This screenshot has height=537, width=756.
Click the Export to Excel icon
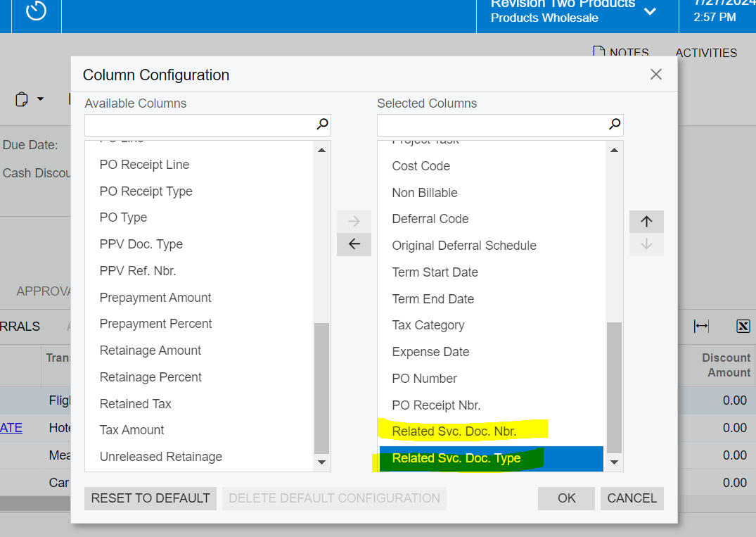(743, 326)
